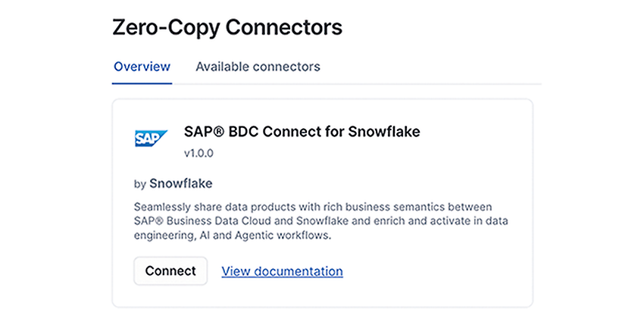Click the SAP logo icon
The image size is (644, 322).
coord(151,139)
